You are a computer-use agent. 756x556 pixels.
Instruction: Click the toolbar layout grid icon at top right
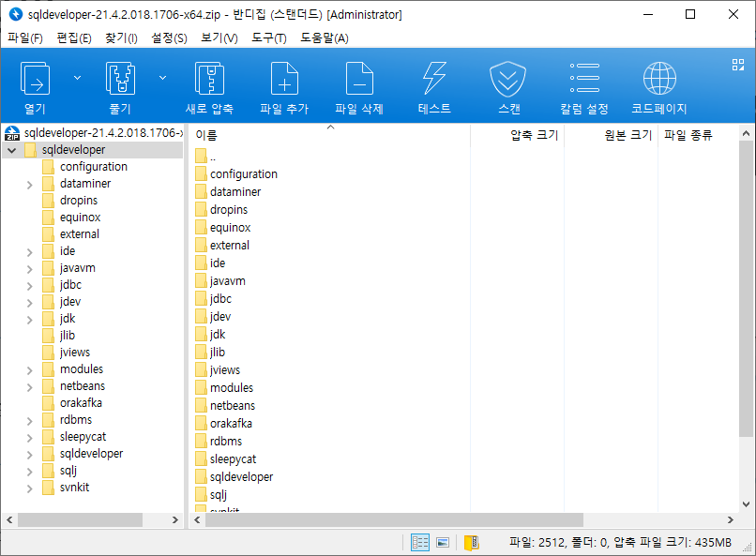[x=737, y=65]
